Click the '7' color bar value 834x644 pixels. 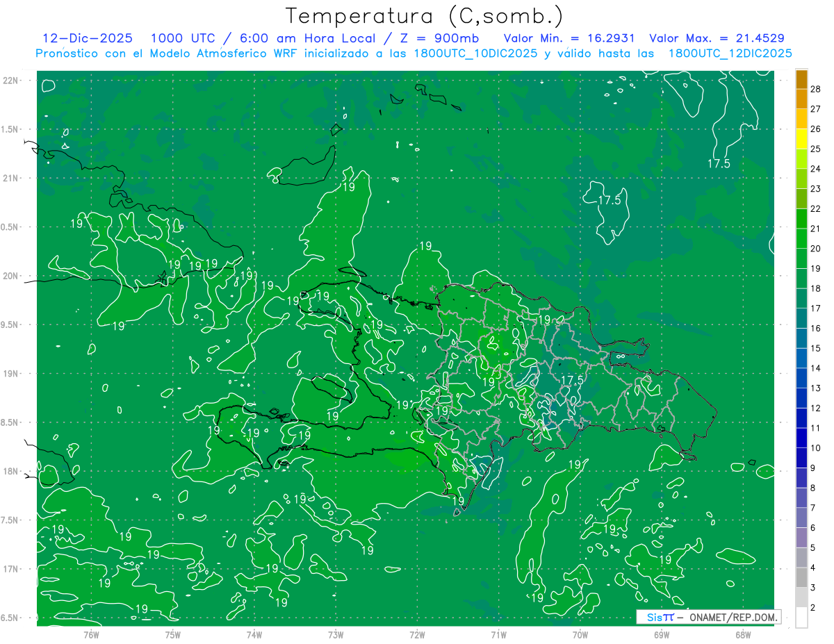813,508
